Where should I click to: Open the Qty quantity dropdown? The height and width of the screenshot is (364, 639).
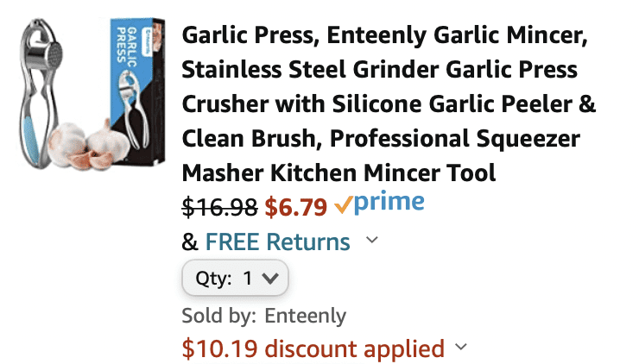235,278
